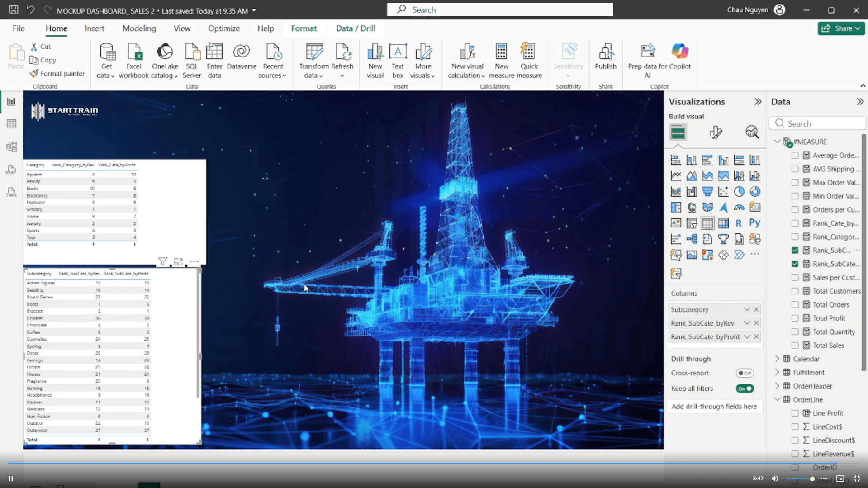Viewport: 868px width, 488px height.
Task: Open the Format visual pane icon
Action: click(715, 133)
